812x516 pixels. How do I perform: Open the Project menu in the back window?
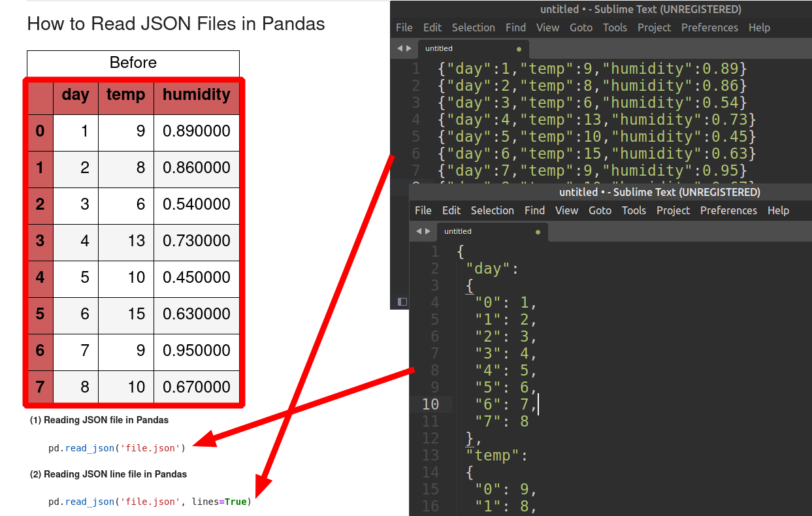[x=654, y=27]
